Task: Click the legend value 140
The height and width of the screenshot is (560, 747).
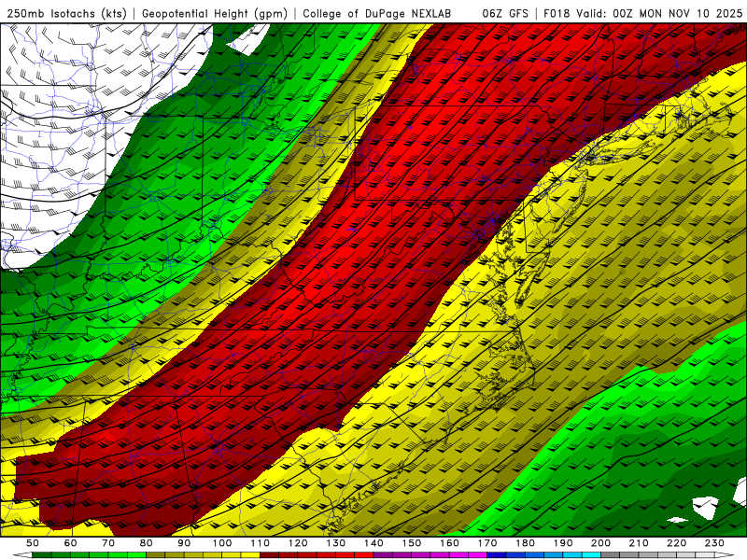Action: [x=373, y=543]
